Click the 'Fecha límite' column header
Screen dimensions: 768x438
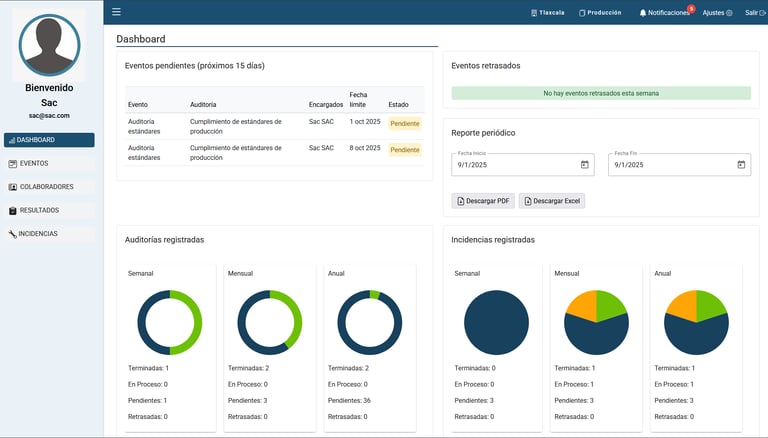pyautogui.click(x=359, y=99)
